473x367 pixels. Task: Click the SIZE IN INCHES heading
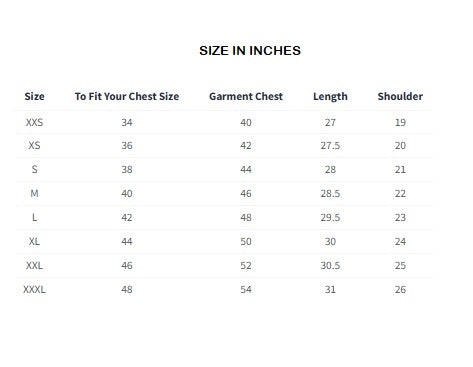coord(250,51)
